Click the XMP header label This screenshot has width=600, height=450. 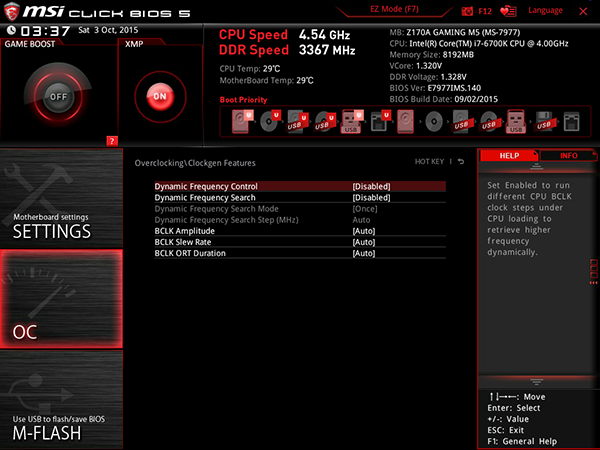coord(134,44)
